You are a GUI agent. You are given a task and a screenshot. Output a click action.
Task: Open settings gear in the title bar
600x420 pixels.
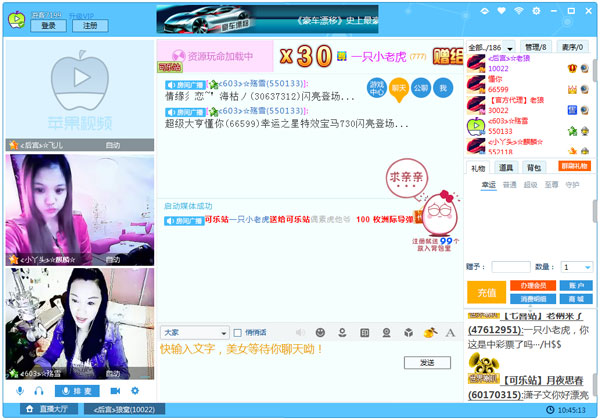pos(536,11)
